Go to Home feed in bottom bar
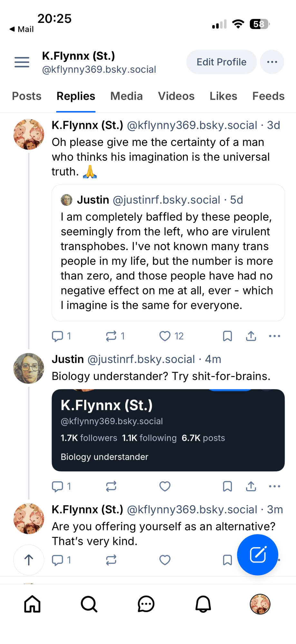 pos(33,604)
